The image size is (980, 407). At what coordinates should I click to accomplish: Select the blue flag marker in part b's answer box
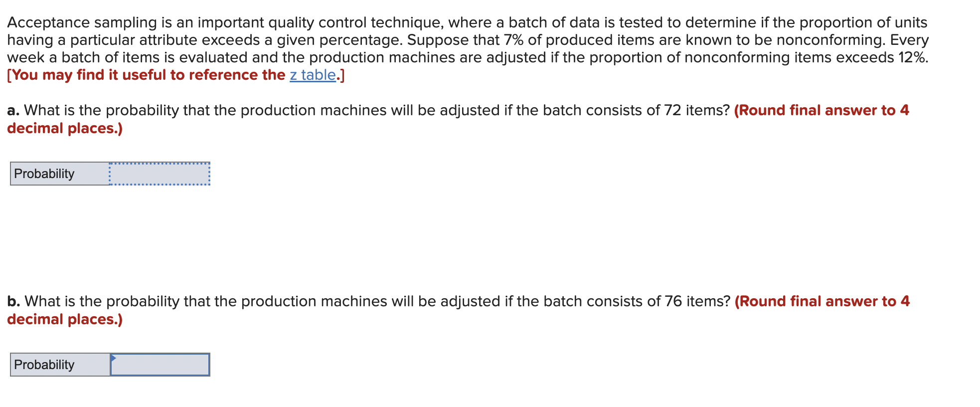pos(113,358)
